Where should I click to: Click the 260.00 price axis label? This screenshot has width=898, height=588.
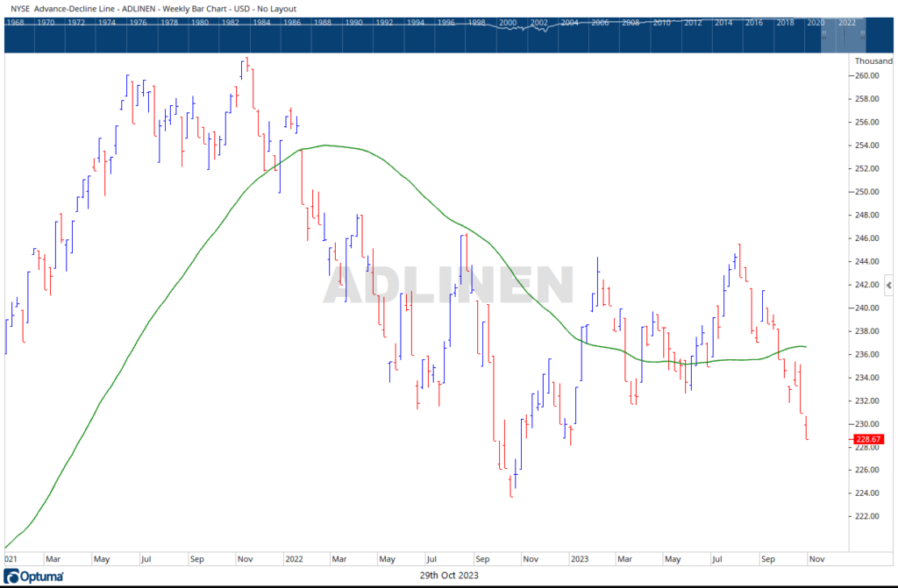[x=867, y=76]
